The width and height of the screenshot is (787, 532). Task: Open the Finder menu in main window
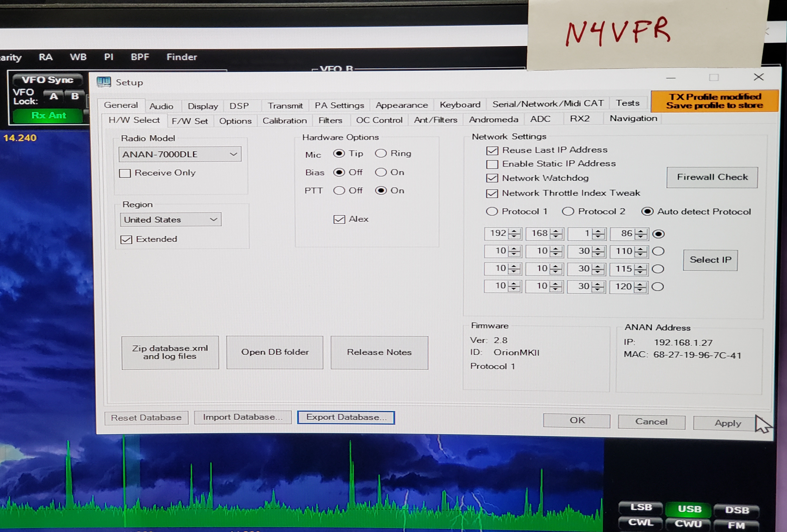(182, 57)
